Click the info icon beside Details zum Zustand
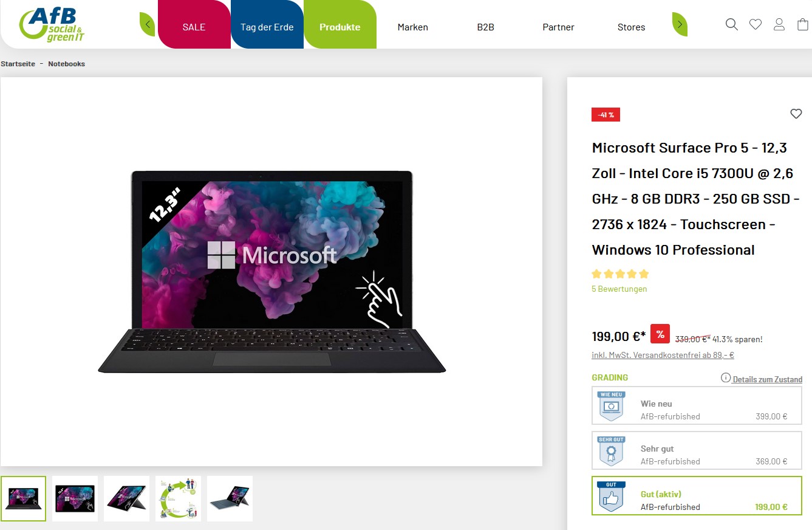The width and height of the screenshot is (812, 530). point(726,378)
